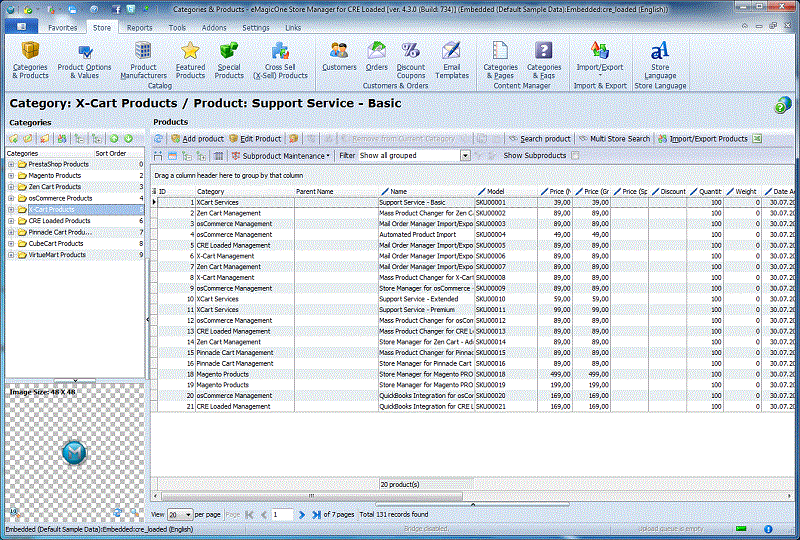Open Store Language settings

pyautogui.click(x=660, y=60)
